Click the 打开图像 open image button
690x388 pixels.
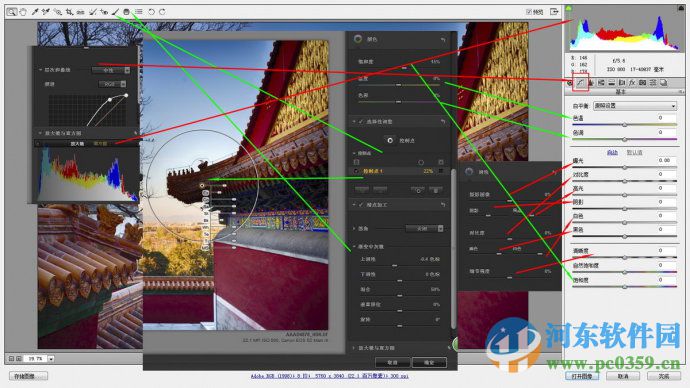(582, 376)
